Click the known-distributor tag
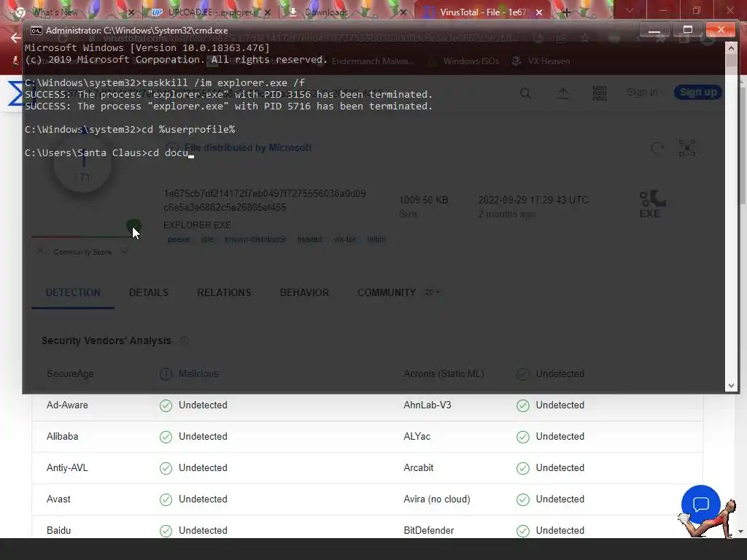 tap(255, 239)
